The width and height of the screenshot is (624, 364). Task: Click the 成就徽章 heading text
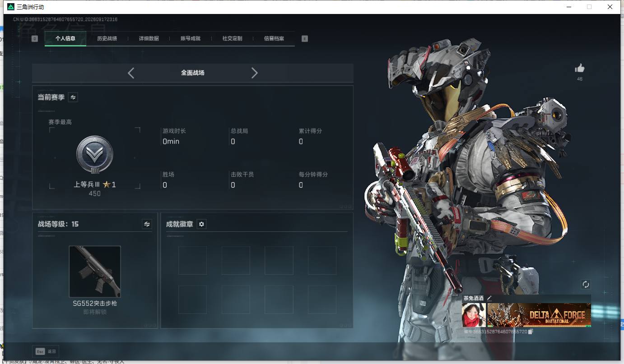180,224
